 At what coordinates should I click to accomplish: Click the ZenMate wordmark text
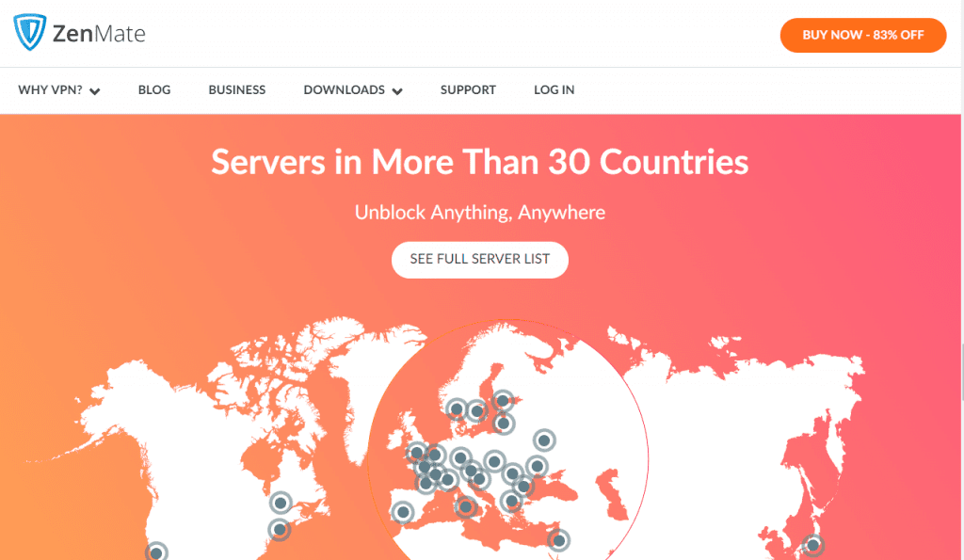coord(99,33)
